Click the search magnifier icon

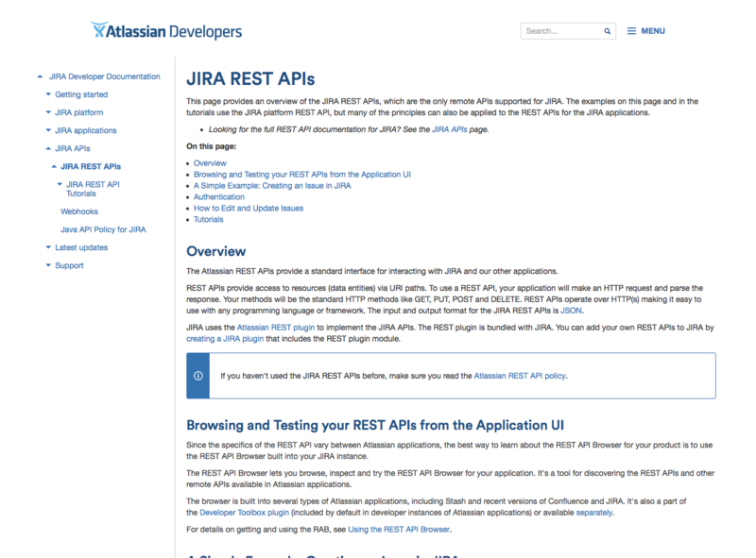tap(607, 31)
